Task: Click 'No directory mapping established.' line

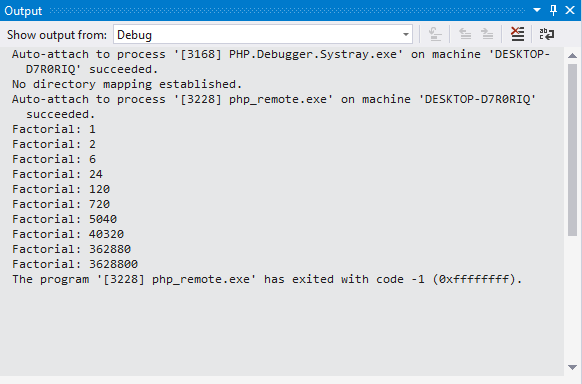Action: point(127,84)
